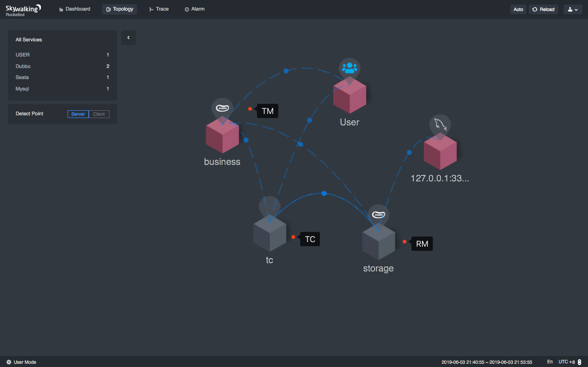
Task: Switch Detect Point to Server
Action: (x=78, y=114)
